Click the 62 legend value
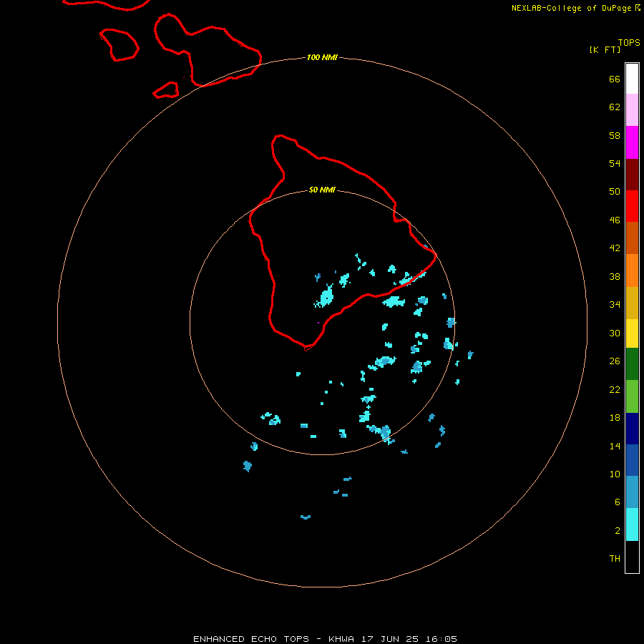The image size is (644, 644). [615, 107]
